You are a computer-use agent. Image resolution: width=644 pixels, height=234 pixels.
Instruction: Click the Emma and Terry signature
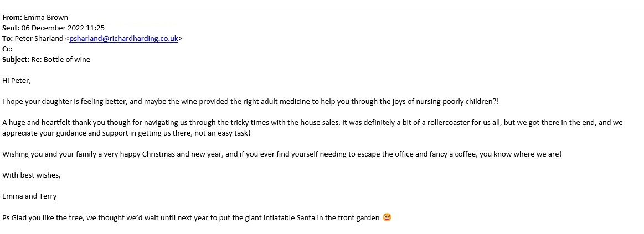(29, 196)
